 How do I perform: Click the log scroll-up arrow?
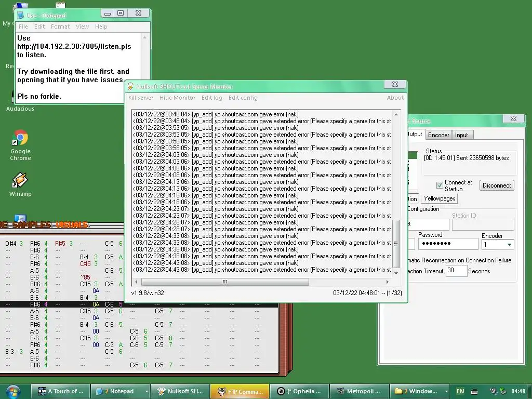point(395,114)
